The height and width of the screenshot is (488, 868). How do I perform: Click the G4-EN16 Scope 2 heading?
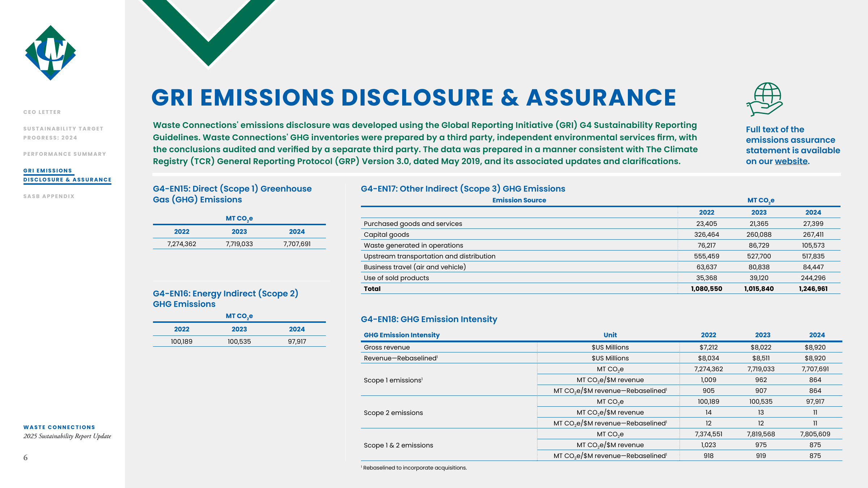pyautogui.click(x=226, y=299)
